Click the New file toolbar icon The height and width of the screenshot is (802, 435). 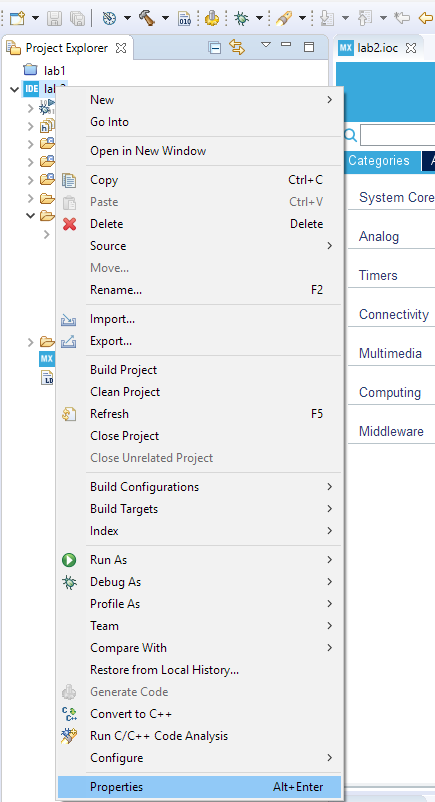pos(17,18)
